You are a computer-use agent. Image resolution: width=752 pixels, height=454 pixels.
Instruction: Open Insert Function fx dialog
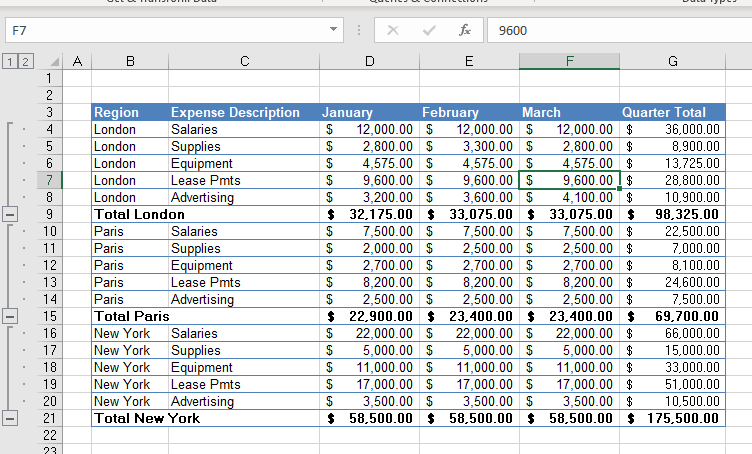coord(465,30)
